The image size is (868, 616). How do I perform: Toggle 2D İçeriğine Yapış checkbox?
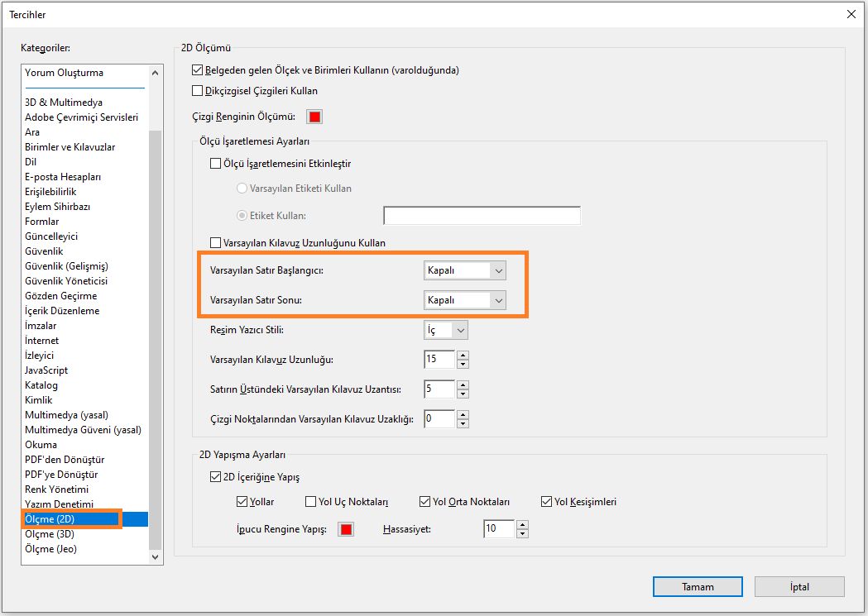click(x=215, y=476)
